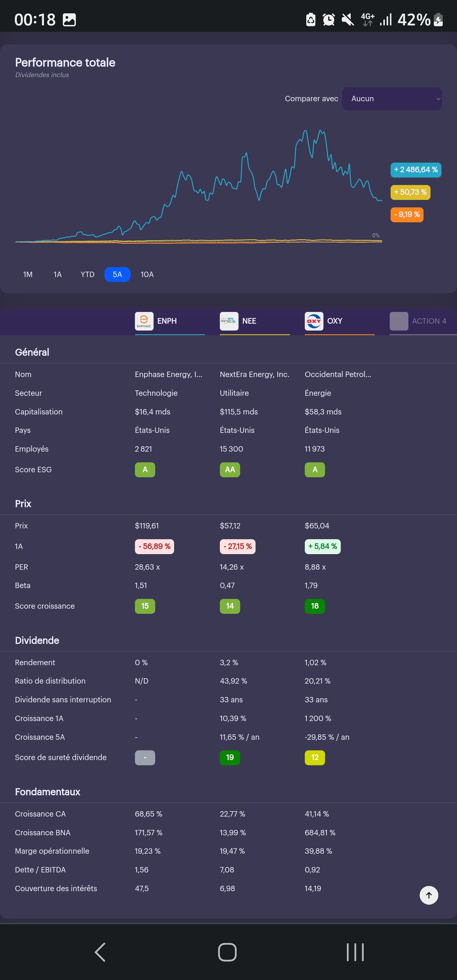Tap the signal strength bars icon
The image size is (457, 980).
coord(386,20)
